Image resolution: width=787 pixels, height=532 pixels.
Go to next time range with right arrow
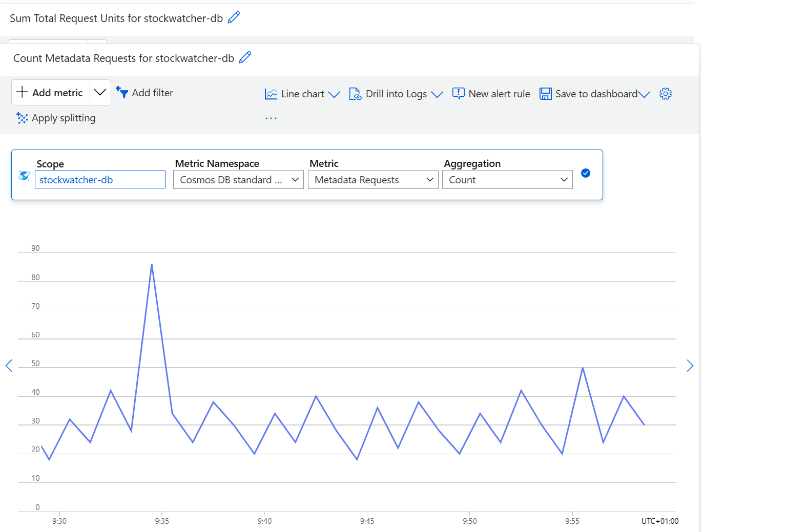[x=690, y=366]
